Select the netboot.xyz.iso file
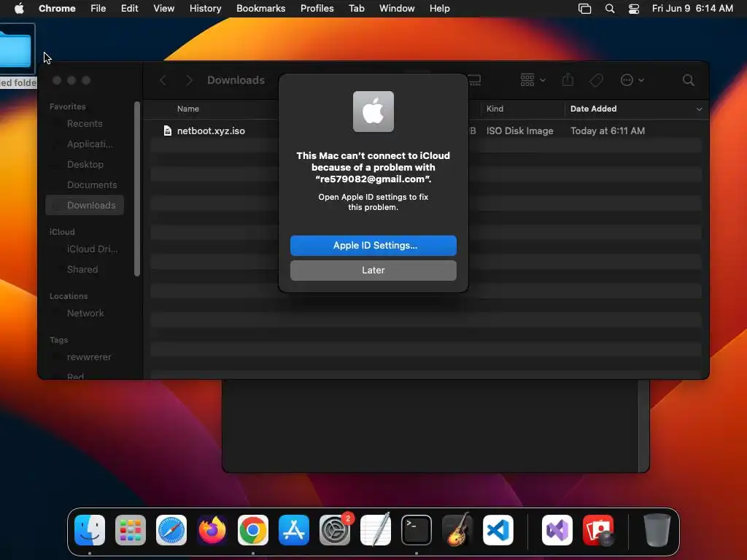 (x=211, y=131)
